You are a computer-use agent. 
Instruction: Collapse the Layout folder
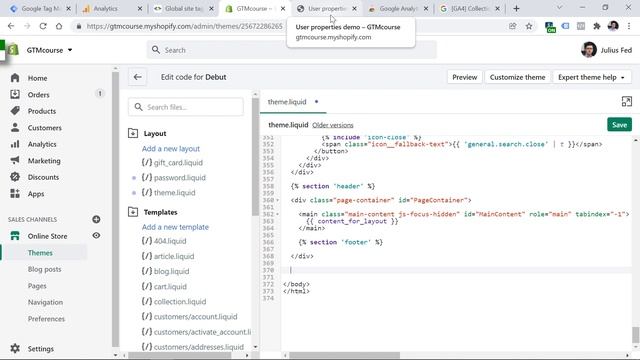(133, 133)
